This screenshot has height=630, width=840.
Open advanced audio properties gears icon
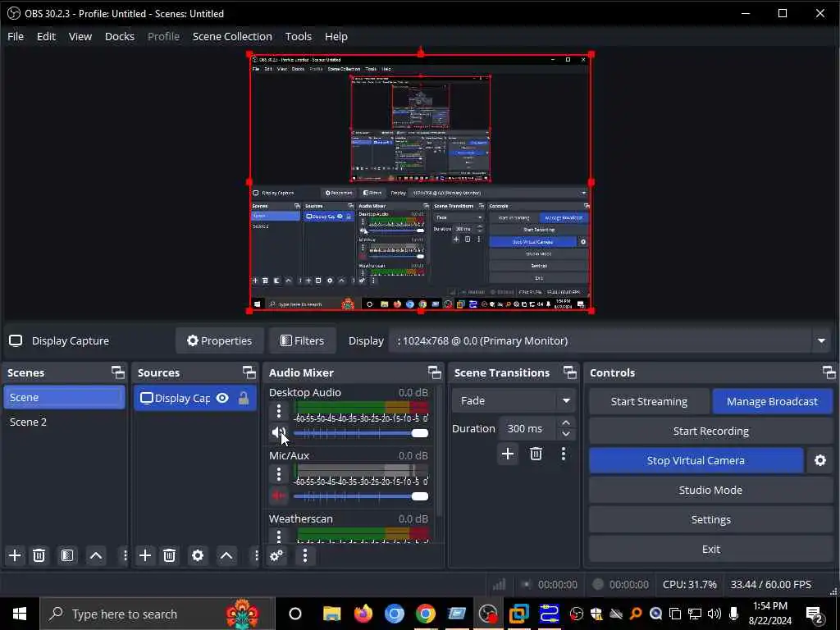(276, 555)
